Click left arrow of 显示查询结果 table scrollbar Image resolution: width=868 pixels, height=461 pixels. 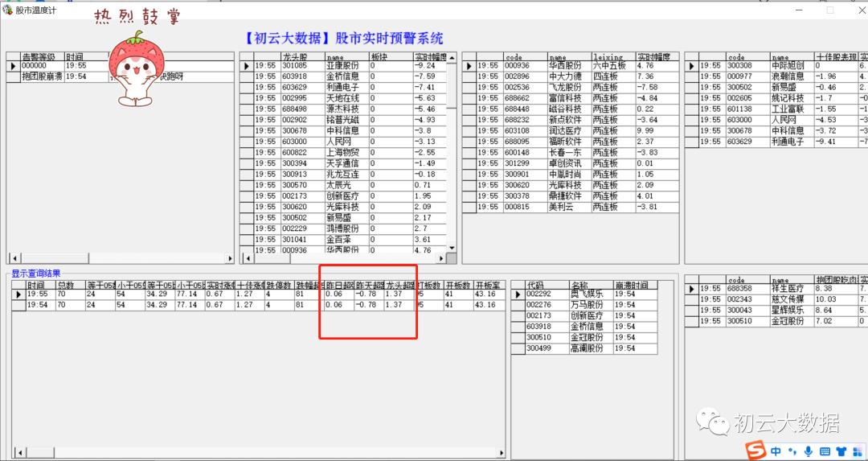(19, 453)
